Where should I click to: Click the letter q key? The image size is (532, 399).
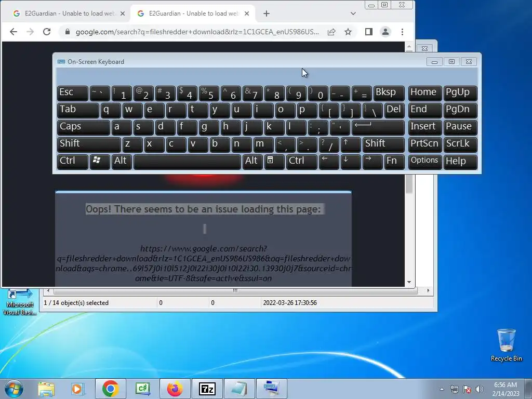point(111,110)
